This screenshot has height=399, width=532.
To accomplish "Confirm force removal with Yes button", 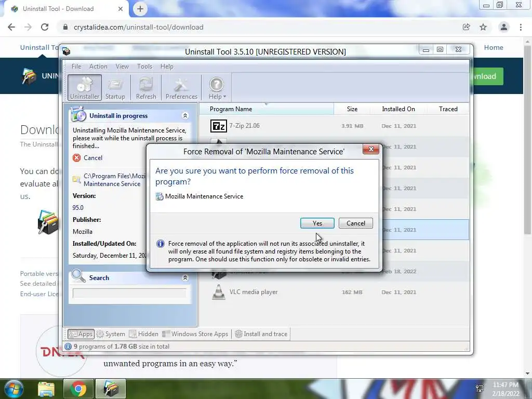I will click(x=317, y=223).
